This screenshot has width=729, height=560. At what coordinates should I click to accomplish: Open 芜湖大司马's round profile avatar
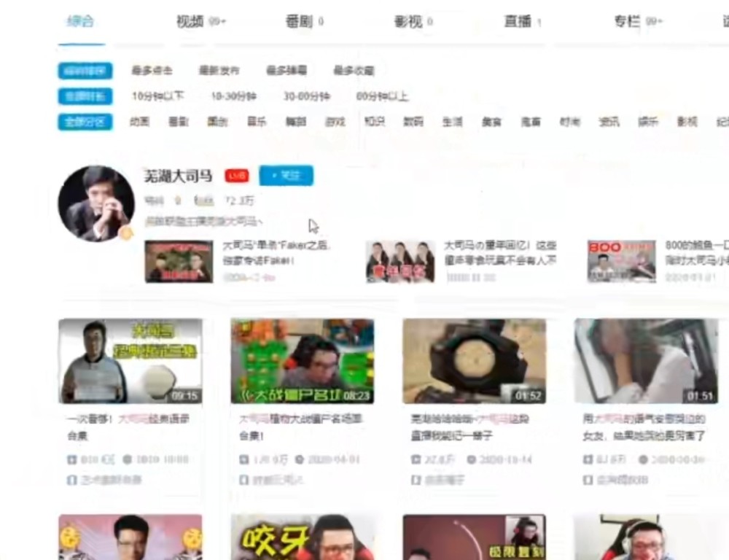[96, 203]
